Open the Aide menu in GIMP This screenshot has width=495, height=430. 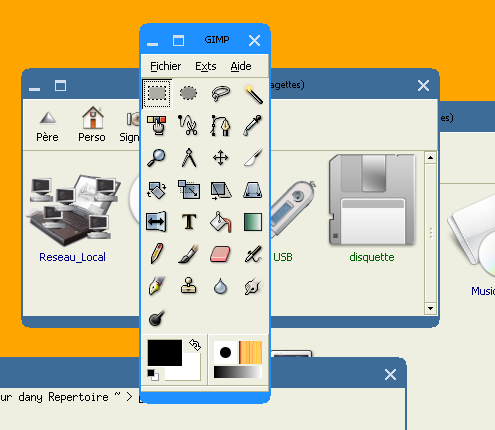click(241, 66)
